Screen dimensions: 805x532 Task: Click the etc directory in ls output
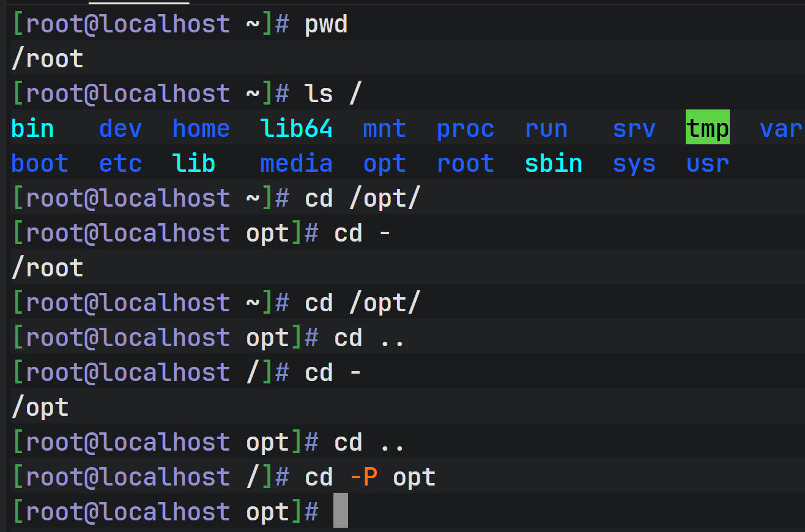(121, 163)
